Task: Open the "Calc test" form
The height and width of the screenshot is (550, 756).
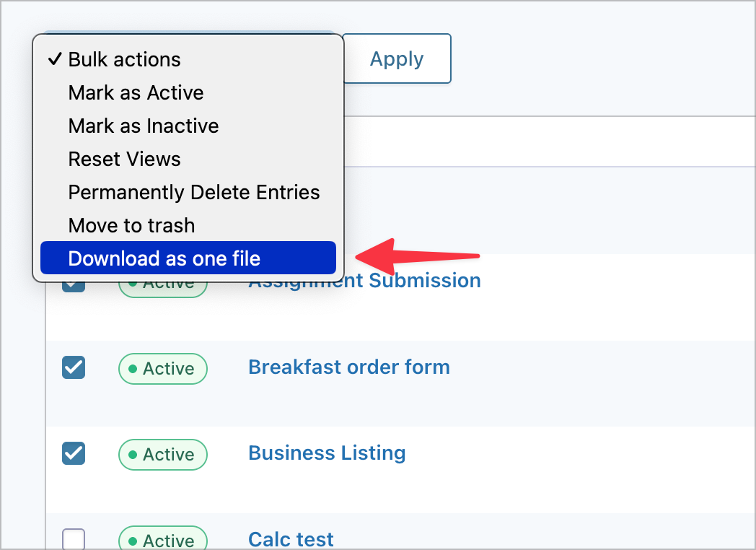Action: (x=291, y=539)
